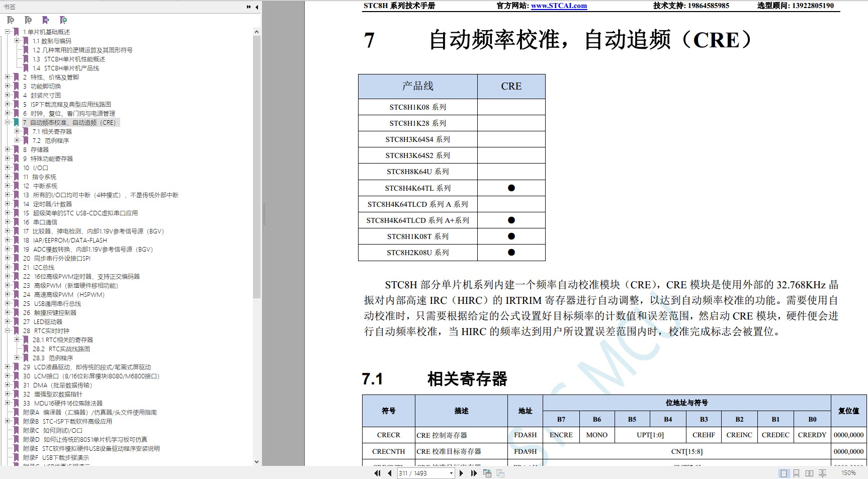Click the 书签 panel title
Viewport: 868px width, 479px height.
coord(10,7)
